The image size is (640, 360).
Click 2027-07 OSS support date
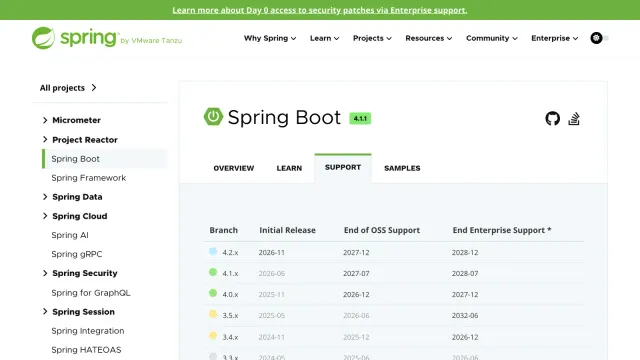click(x=356, y=273)
